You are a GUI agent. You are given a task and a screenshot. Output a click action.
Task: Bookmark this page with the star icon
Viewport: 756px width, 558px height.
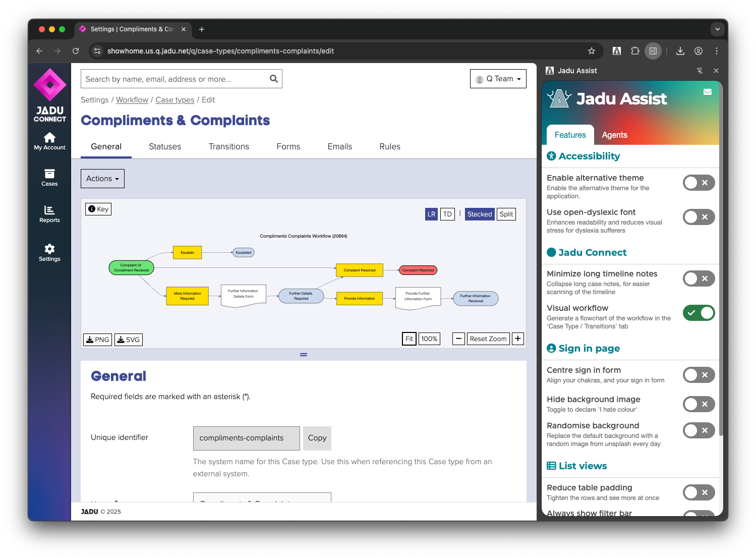tap(592, 51)
